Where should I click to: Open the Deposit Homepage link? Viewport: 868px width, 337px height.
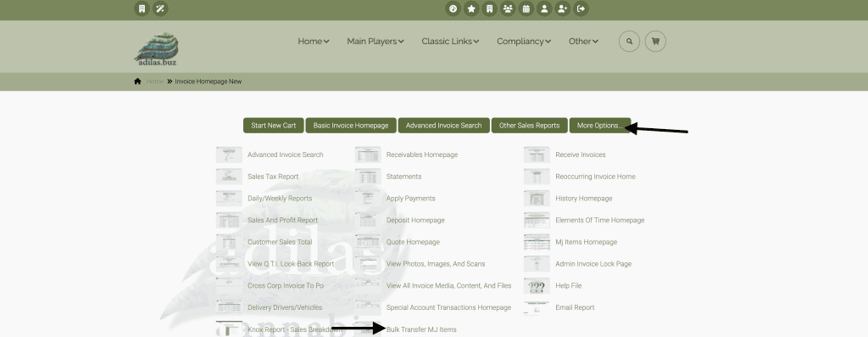(x=415, y=220)
